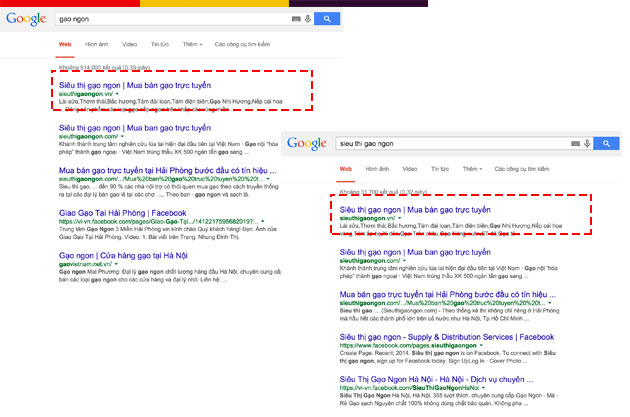This screenshot has height=417, width=630.
Task: Open Tin tức tab in 'sieu thi gao ngon' results
Action: point(440,169)
